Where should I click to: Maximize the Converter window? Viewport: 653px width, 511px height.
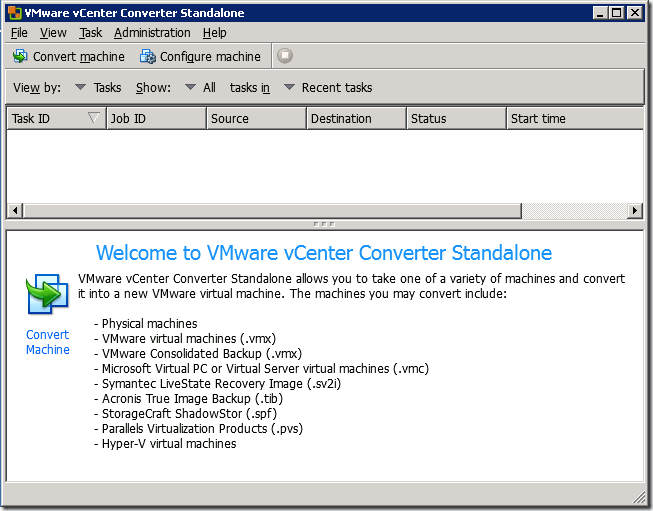pyautogui.click(x=617, y=13)
